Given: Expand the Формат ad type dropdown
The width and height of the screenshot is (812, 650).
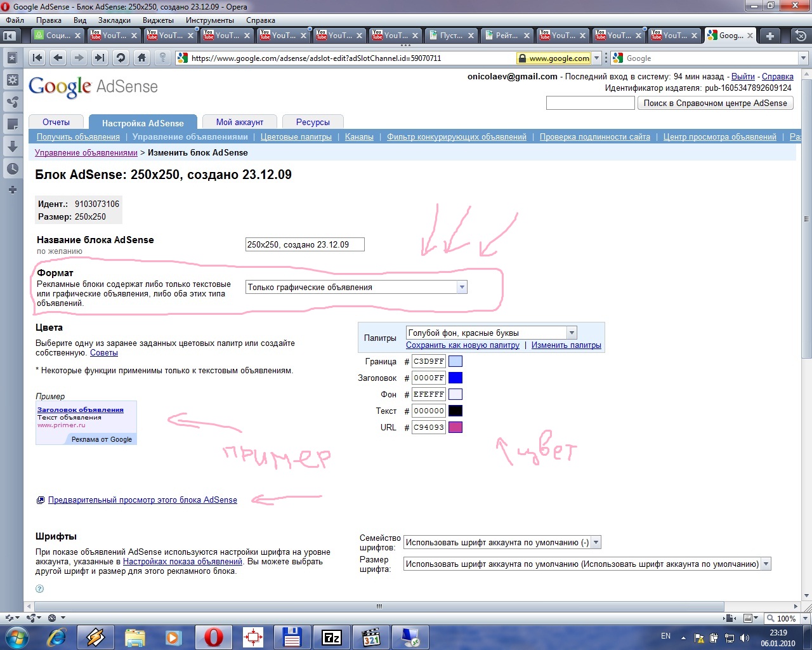Looking at the screenshot, I should pos(462,288).
